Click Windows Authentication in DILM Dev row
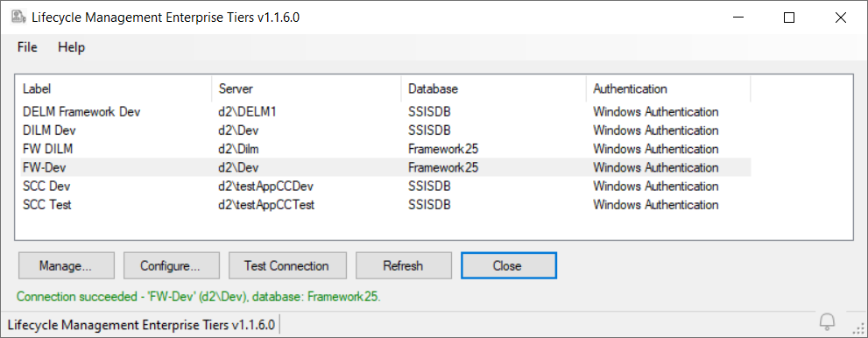The height and width of the screenshot is (338, 868). [656, 130]
